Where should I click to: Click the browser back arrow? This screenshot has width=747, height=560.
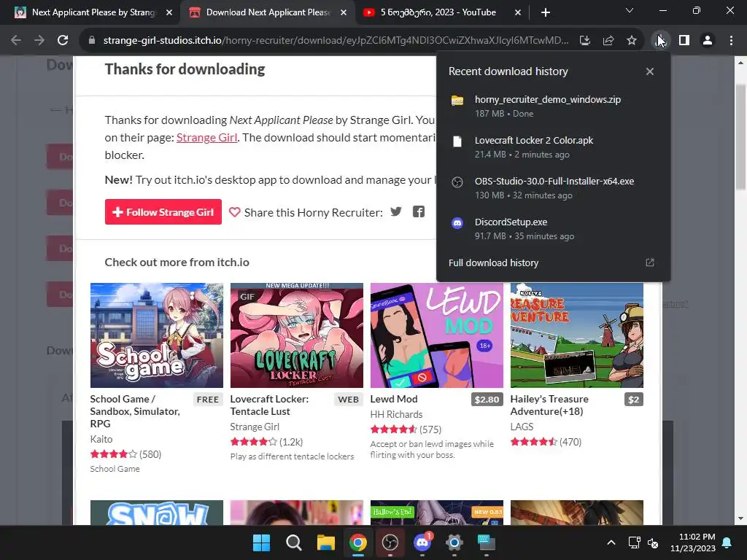tap(16, 41)
